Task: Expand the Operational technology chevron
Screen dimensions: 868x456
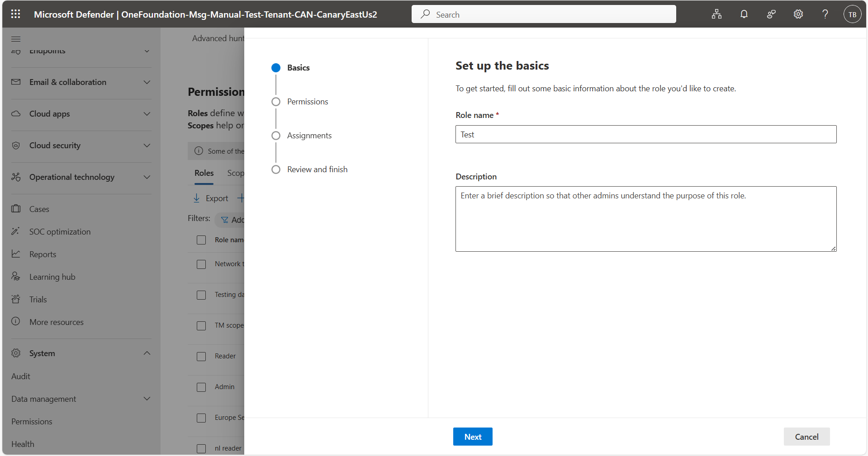Action: coord(147,177)
